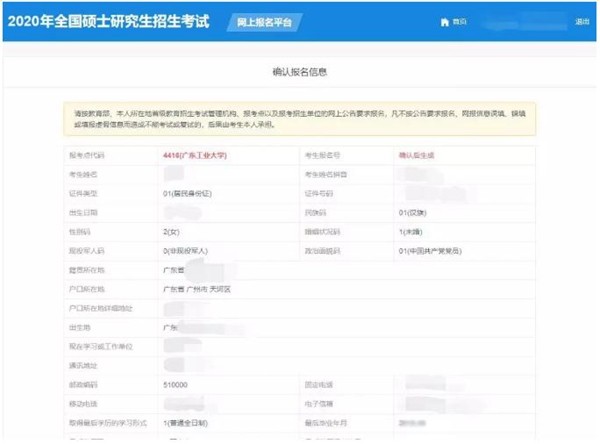This screenshot has width=600, height=444.
Task: Click the 固定电话 field label
Action: [319, 385]
